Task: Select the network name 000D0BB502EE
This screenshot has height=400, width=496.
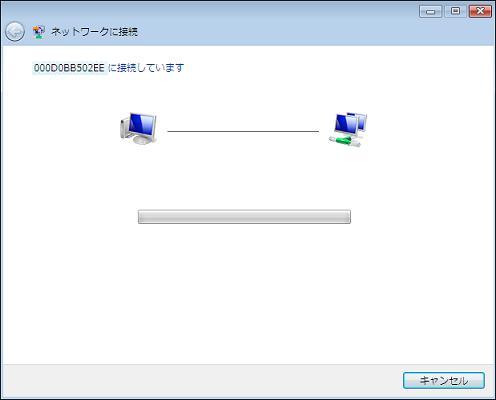Action: 69,68
